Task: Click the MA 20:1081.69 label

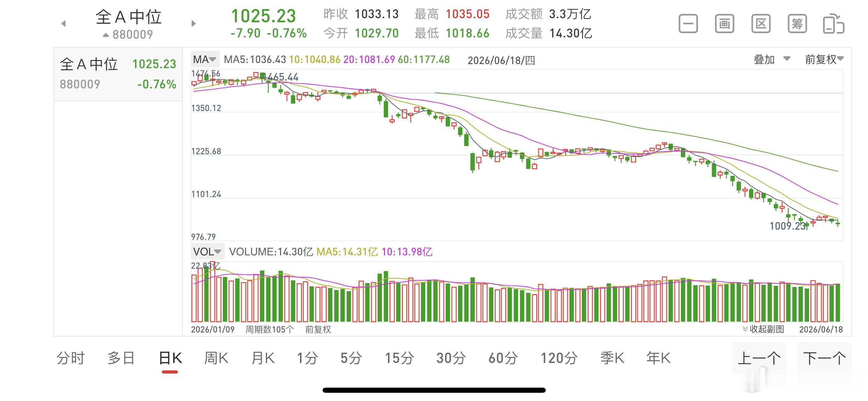Action: click(369, 60)
